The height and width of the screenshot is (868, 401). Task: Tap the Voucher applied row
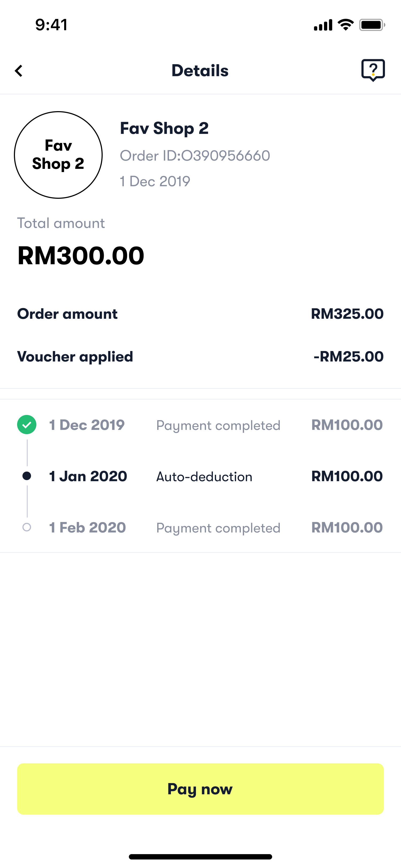coord(200,356)
